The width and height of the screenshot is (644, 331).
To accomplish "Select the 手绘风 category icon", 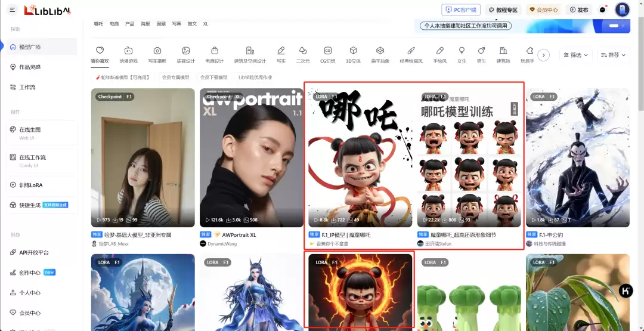I will [440, 55].
